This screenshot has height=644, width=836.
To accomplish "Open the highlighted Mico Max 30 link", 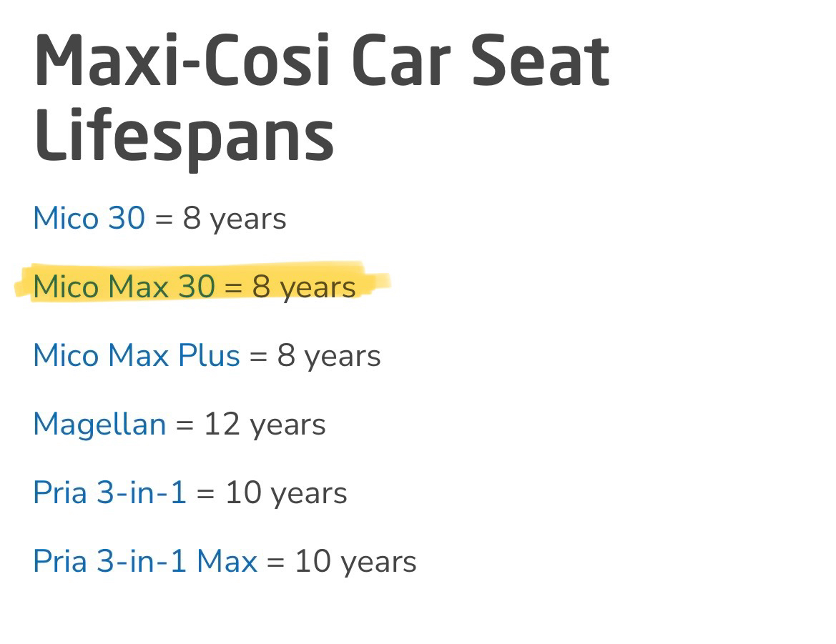I will coord(124,287).
